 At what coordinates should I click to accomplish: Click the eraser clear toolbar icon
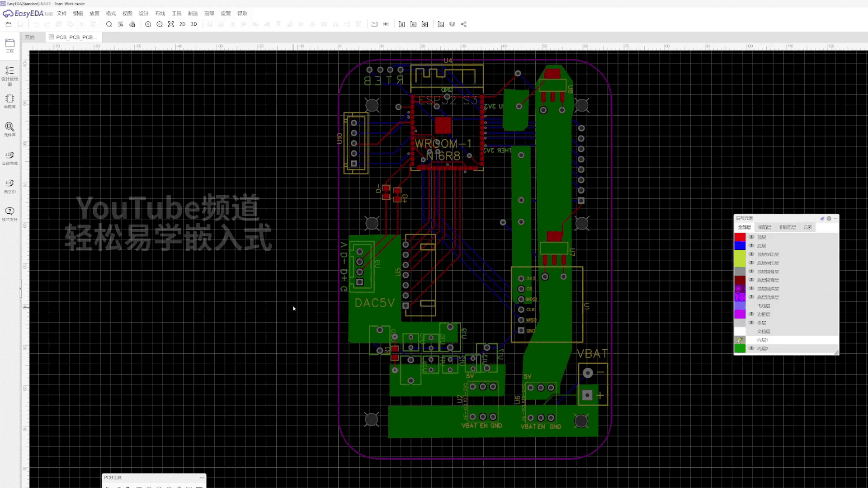132,24
